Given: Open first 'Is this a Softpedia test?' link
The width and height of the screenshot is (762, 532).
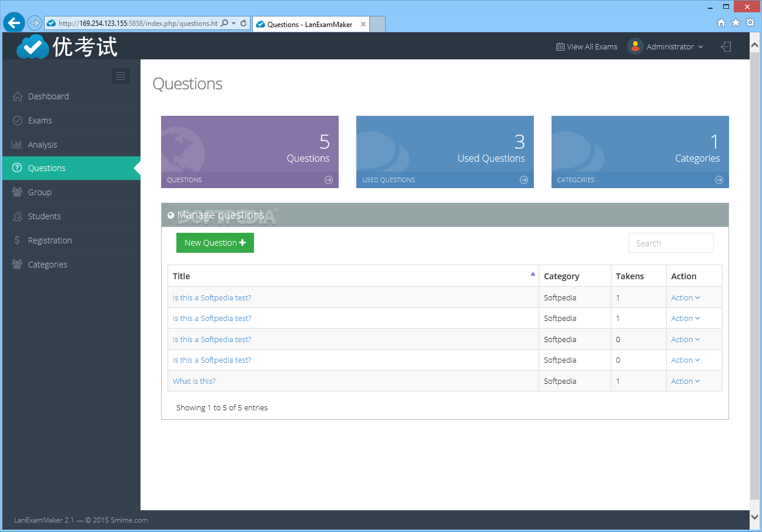Looking at the screenshot, I should (212, 297).
